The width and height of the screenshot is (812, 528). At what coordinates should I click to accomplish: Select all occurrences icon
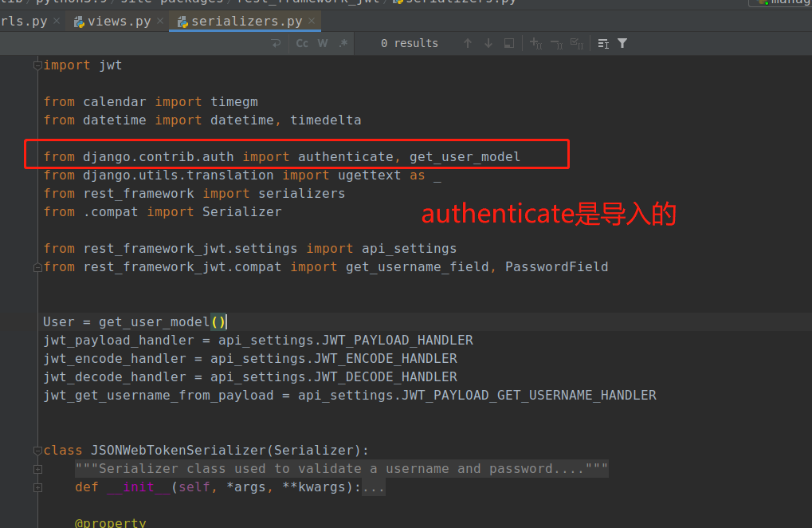pos(577,44)
